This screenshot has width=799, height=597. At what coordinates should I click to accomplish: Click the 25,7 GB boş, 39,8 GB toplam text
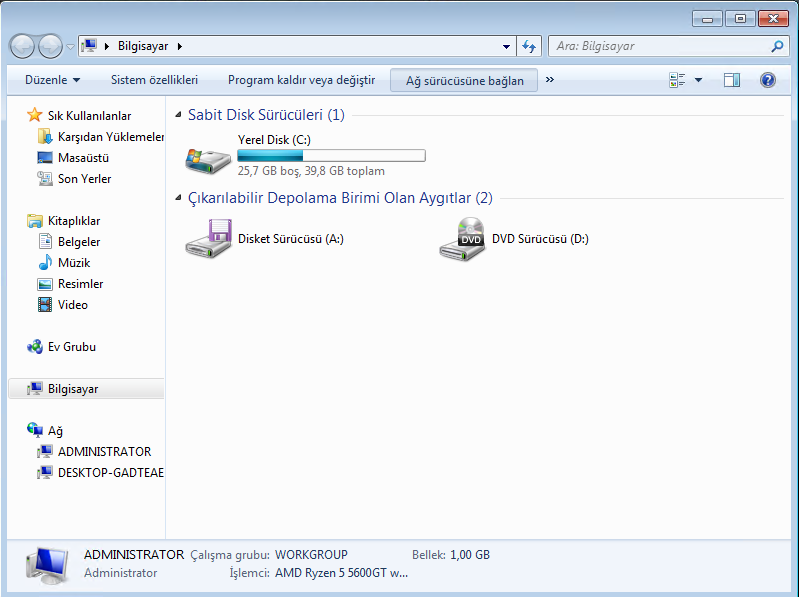click(x=311, y=171)
